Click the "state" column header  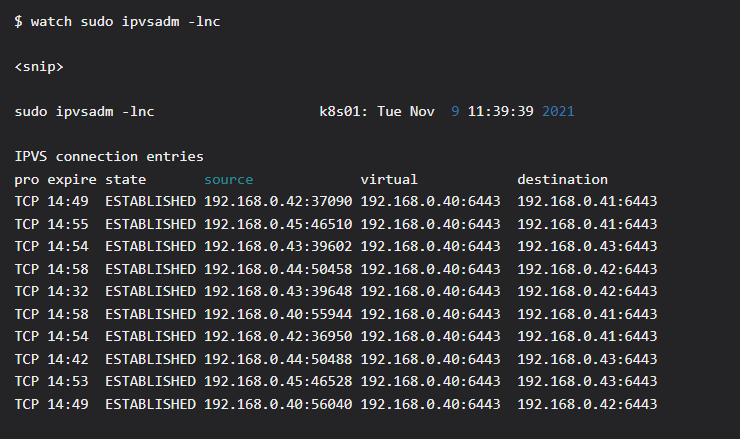click(x=126, y=179)
